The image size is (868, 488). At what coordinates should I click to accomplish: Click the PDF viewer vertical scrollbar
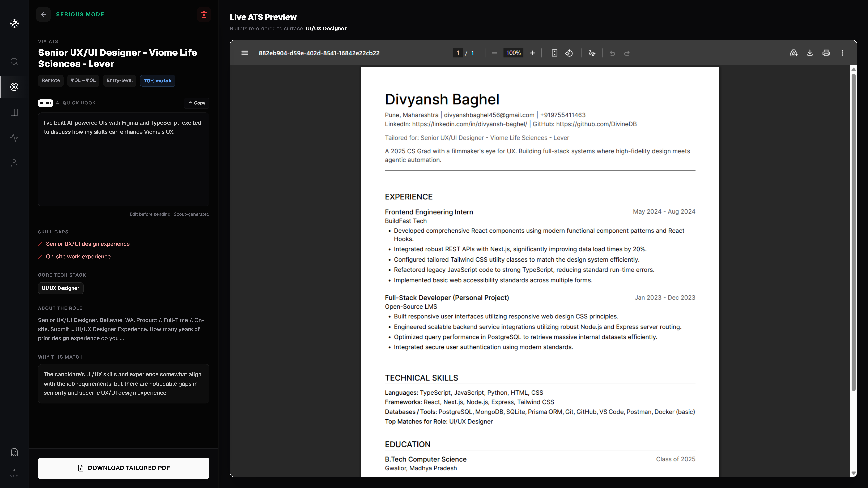point(854,232)
